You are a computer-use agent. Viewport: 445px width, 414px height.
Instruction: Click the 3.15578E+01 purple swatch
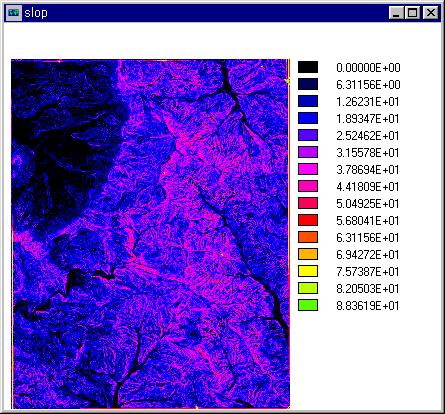308,152
